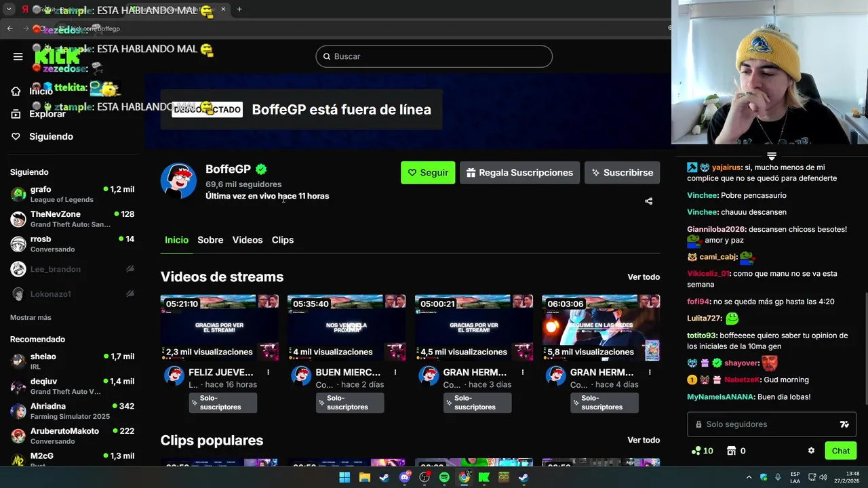Click the Suscribirse button

pos(622,172)
